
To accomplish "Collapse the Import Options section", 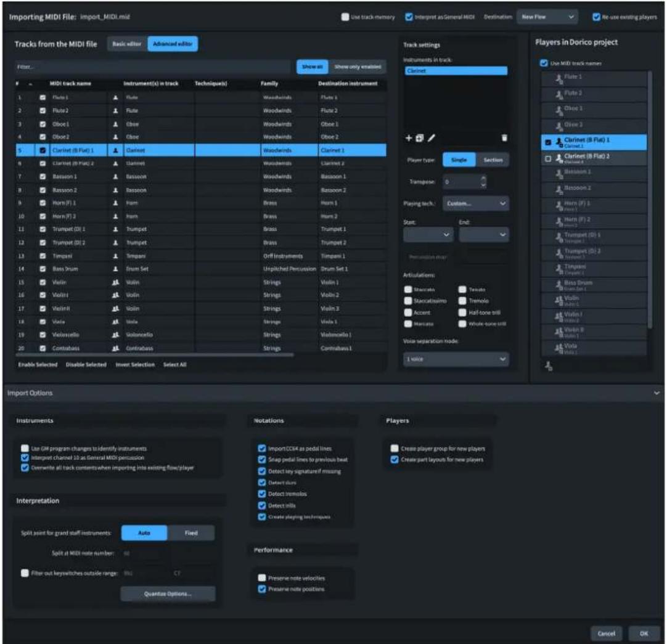I will pyautogui.click(x=657, y=393).
